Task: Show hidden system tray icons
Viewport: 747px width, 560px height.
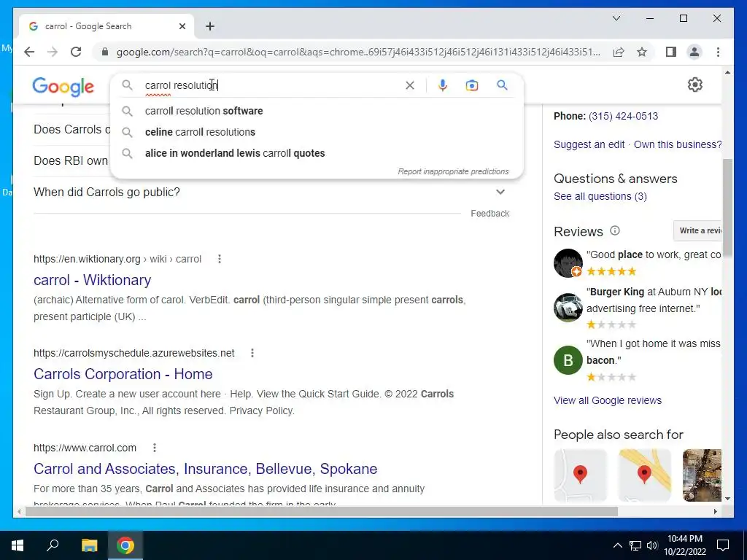Action: (617, 545)
